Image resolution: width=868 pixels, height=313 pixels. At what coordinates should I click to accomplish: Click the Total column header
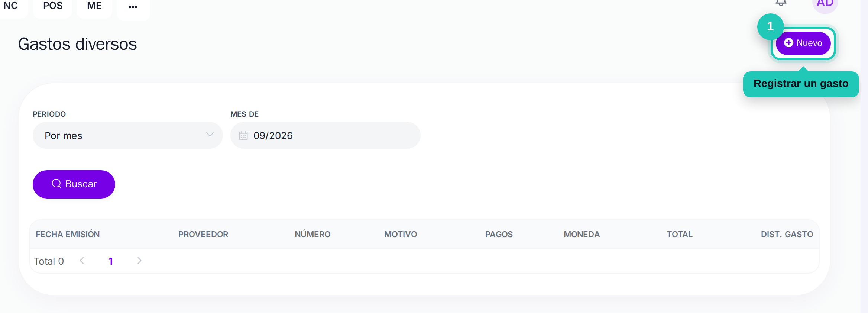pos(680,234)
